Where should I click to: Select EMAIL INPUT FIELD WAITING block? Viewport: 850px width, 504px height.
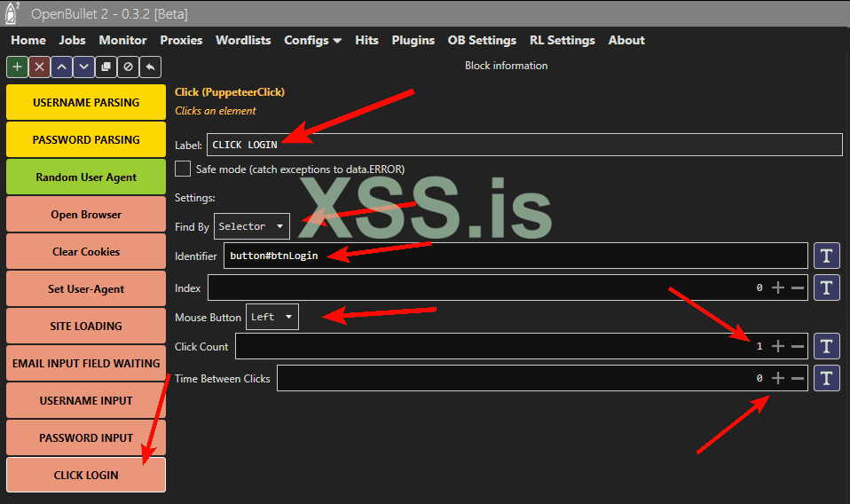point(86,363)
